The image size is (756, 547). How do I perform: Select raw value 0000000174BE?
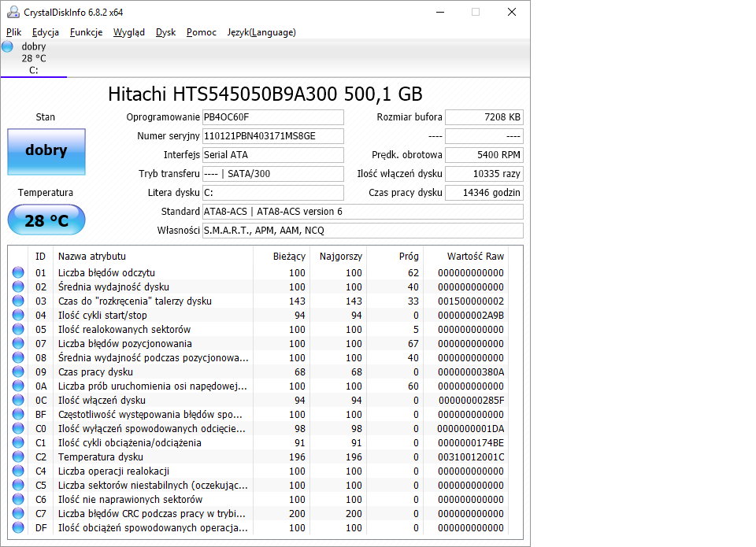tap(471, 443)
